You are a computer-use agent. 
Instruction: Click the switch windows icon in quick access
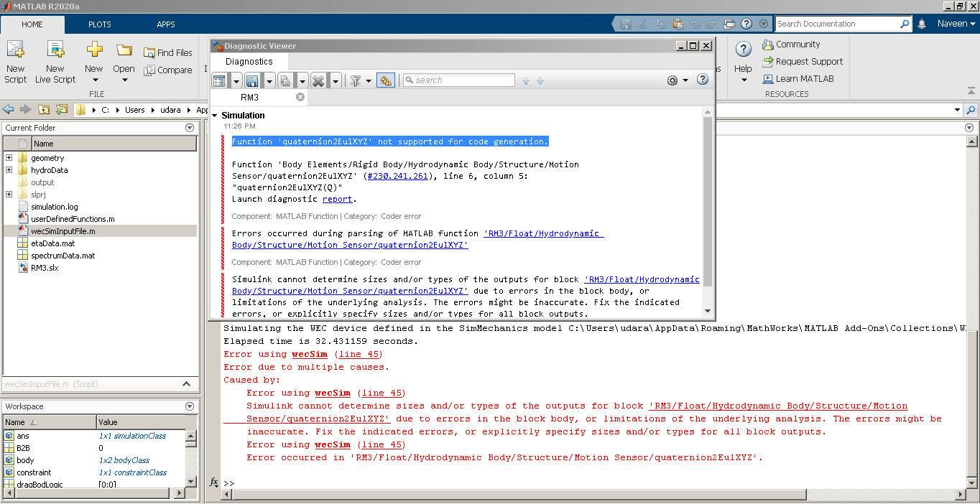point(730,24)
